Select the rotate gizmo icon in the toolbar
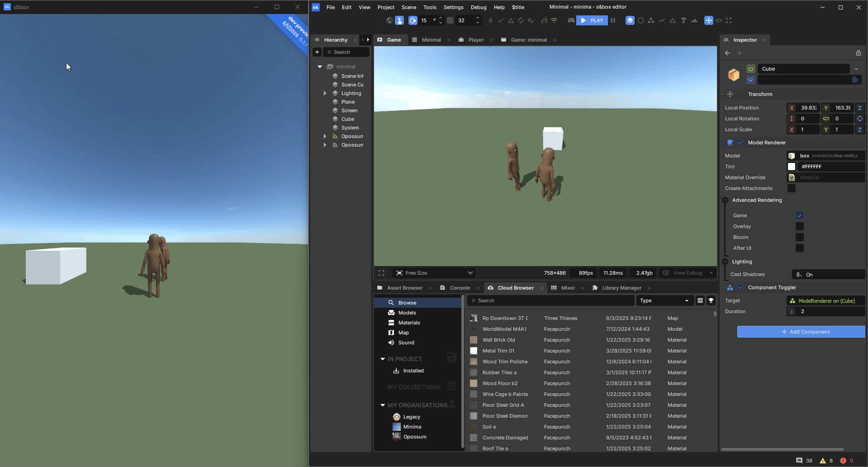 tap(719, 20)
